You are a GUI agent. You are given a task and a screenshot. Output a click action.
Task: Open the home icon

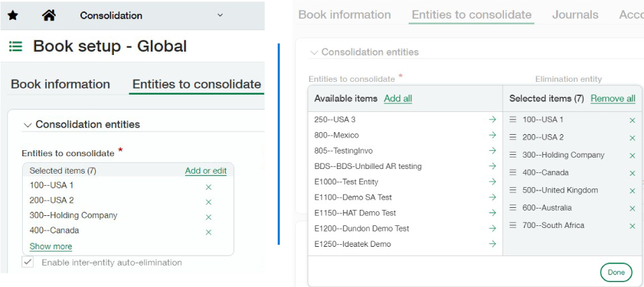(48, 15)
